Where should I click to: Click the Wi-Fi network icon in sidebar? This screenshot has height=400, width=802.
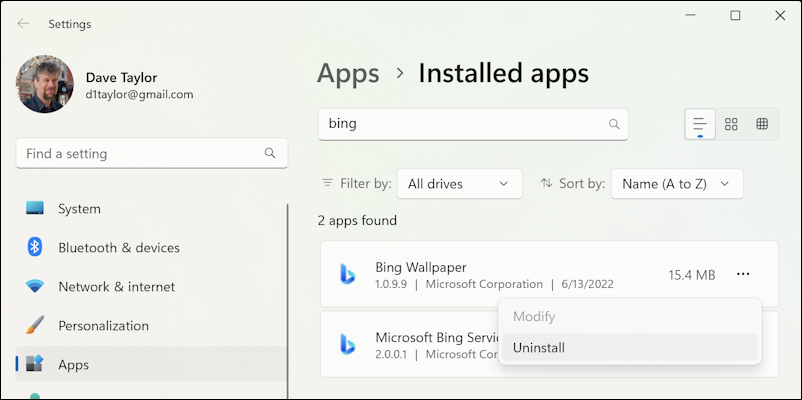coord(35,286)
